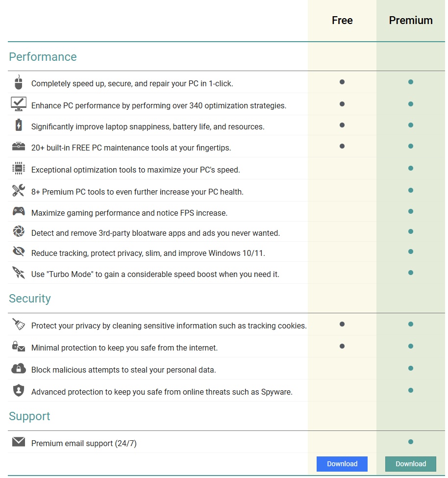Click the gamepad gaming performance icon

pyautogui.click(x=19, y=212)
